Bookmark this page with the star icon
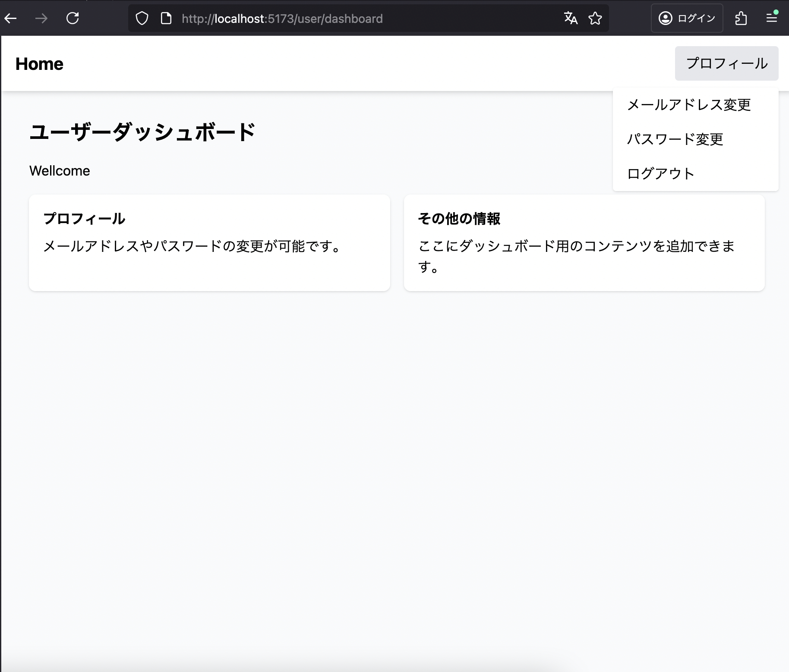The height and width of the screenshot is (672, 789). (x=595, y=18)
